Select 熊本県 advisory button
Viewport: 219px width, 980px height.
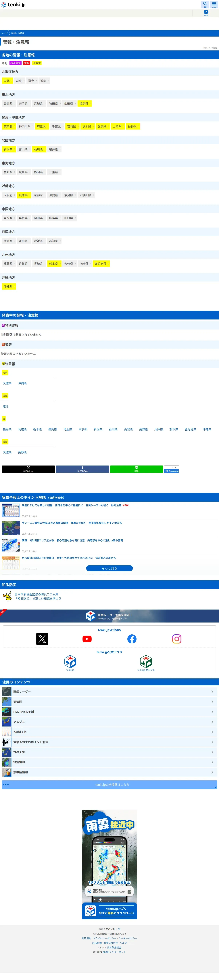[54, 264]
